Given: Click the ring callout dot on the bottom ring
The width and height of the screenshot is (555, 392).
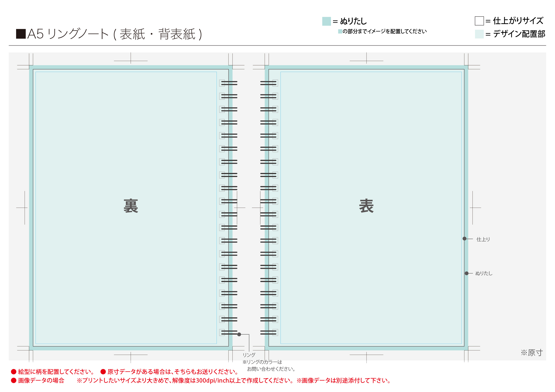Looking at the screenshot, I should pyautogui.click(x=239, y=334).
